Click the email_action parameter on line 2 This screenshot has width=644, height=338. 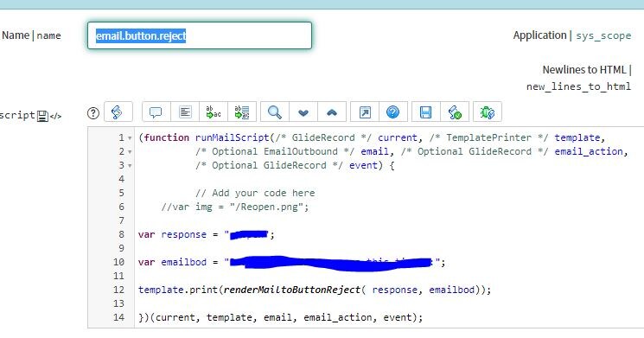[589, 151]
